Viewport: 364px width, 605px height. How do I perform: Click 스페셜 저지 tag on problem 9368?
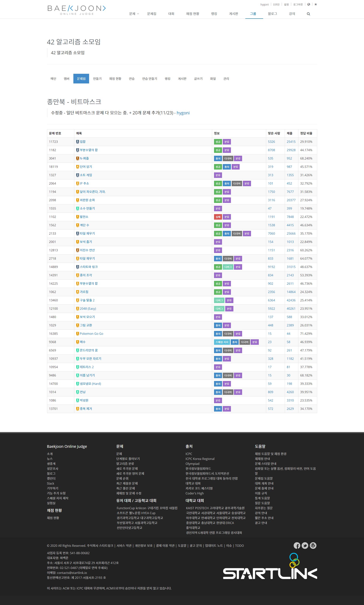point(222,342)
